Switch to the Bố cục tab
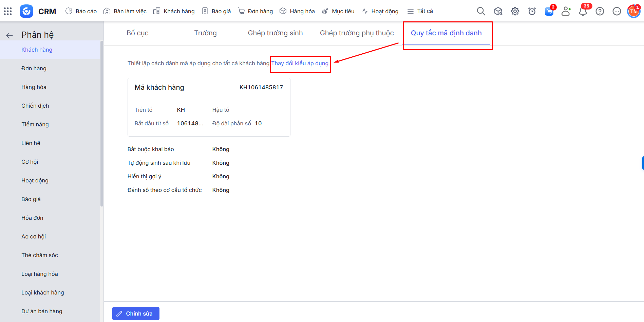This screenshot has width=644, height=322. (137, 33)
